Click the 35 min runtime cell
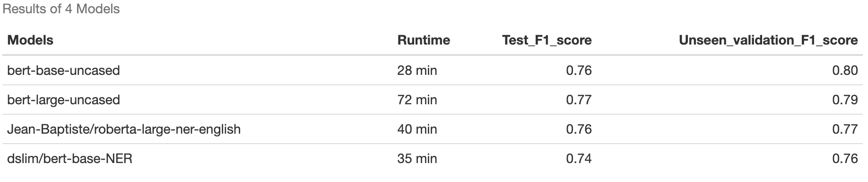 (x=417, y=159)
